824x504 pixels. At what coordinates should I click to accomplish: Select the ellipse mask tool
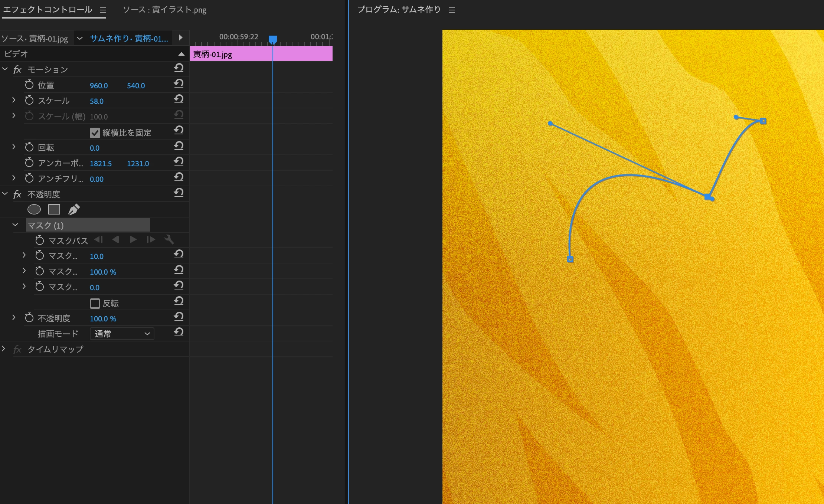[x=34, y=210]
